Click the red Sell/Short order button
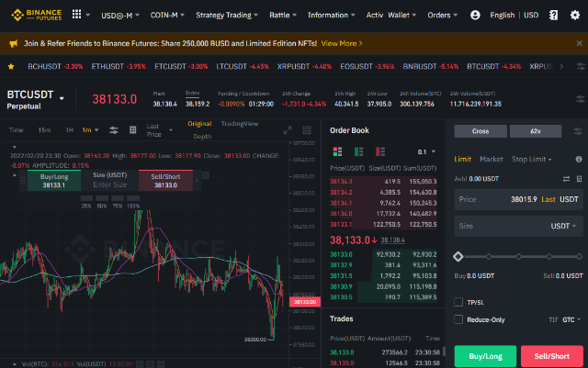Image resolution: width=588 pixels, height=368 pixels. (x=551, y=356)
